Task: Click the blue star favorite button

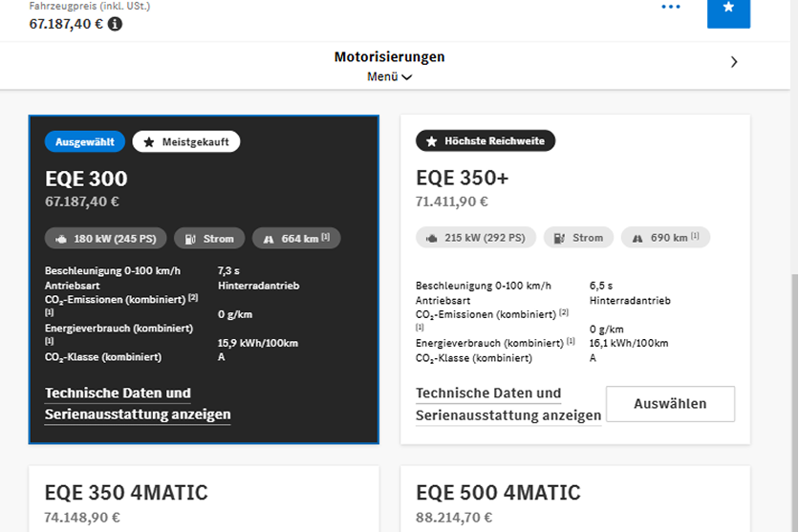Action: coord(728,10)
